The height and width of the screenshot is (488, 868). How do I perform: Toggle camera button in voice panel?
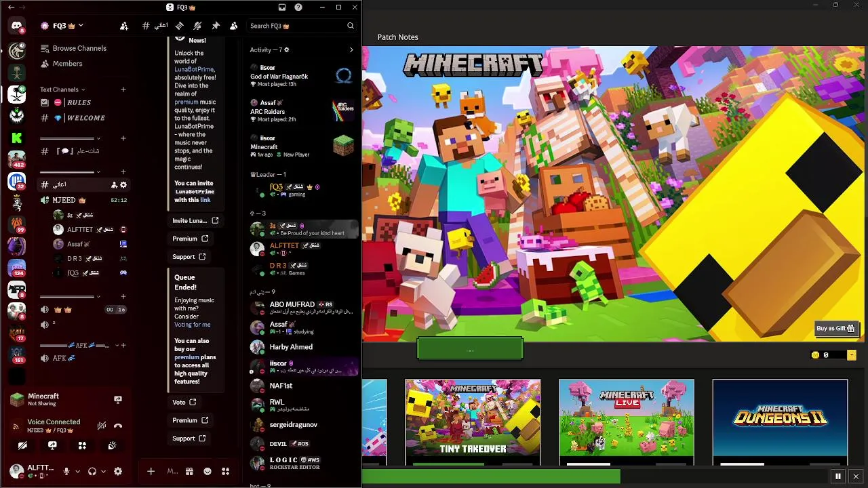(x=22, y=445)
